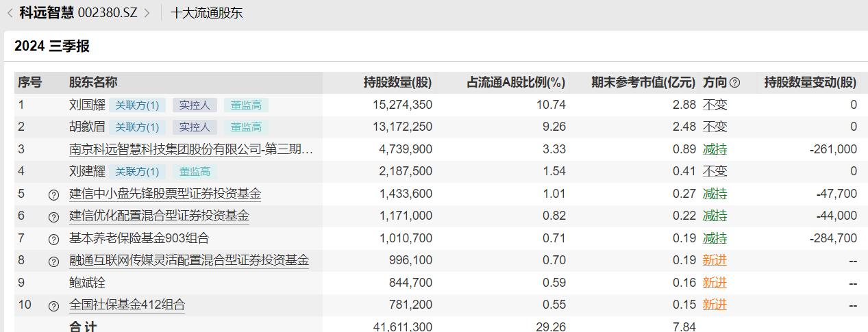Screen dimensions: 868x332
Task: Select 胡歙眉's 董监高 tag
Action: (x=246, y=127)
